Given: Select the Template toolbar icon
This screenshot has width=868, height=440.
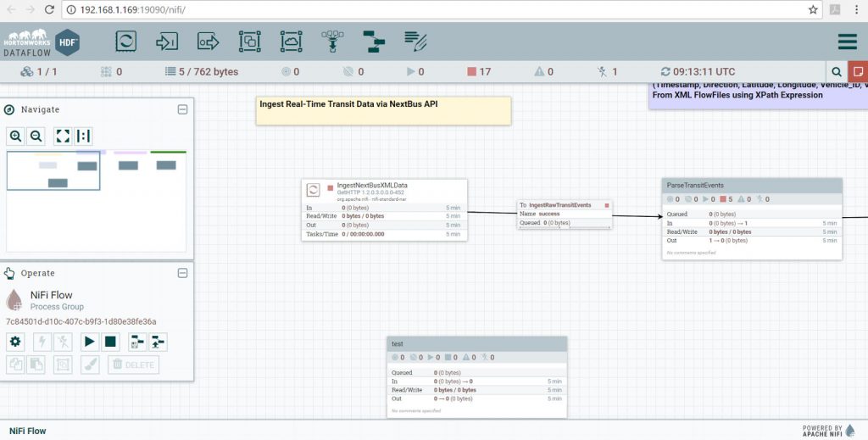Looking at the screenshot, I should click(373, 41).
